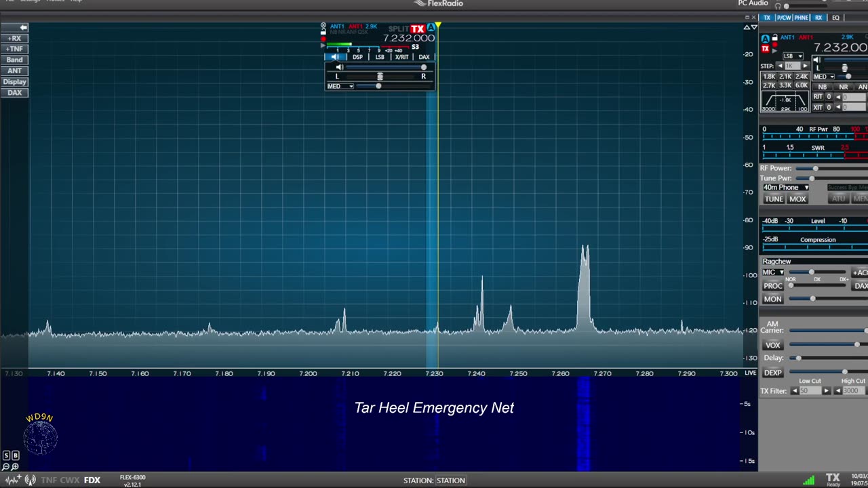
Task: Mute slice audio with speaker icon
Action: pyautogui.click(x=340, y=67)
